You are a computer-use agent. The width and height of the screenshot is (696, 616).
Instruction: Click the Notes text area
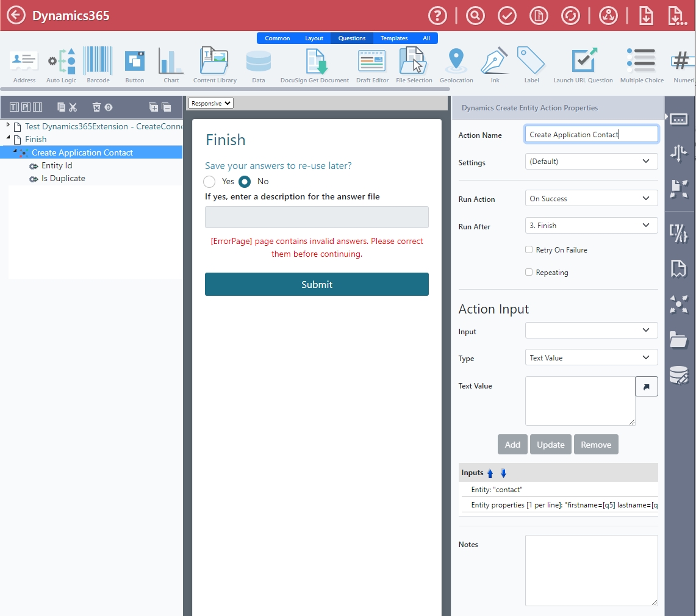591,570
